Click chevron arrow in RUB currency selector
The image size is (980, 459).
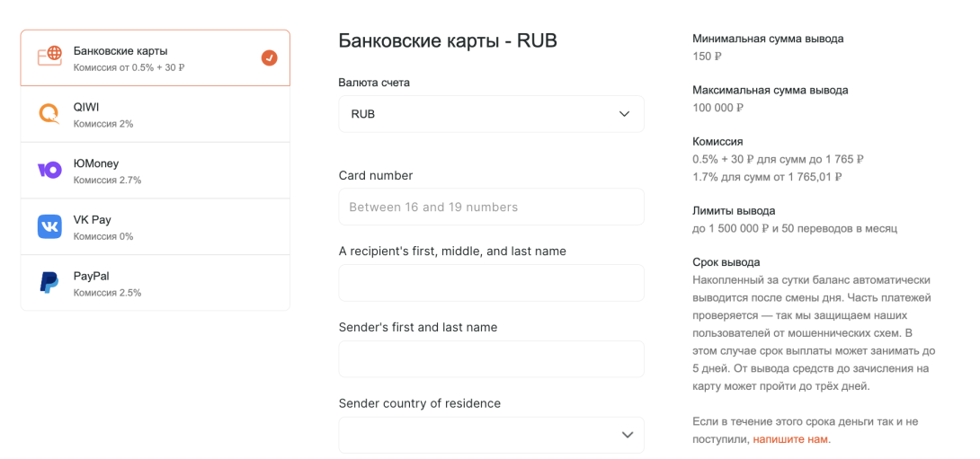624,114
